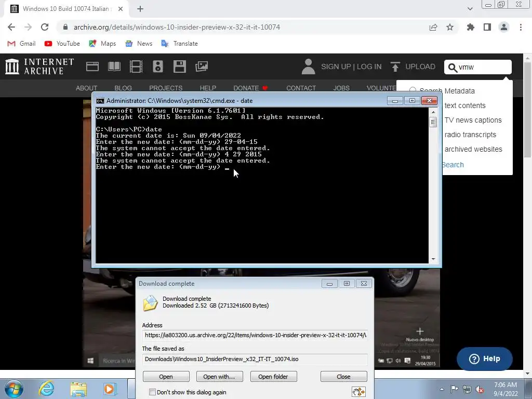The height and width of the screenshot is (399, 532).
Task: Switch to Windows 10 Build 10074 tab
Action: 66,9
